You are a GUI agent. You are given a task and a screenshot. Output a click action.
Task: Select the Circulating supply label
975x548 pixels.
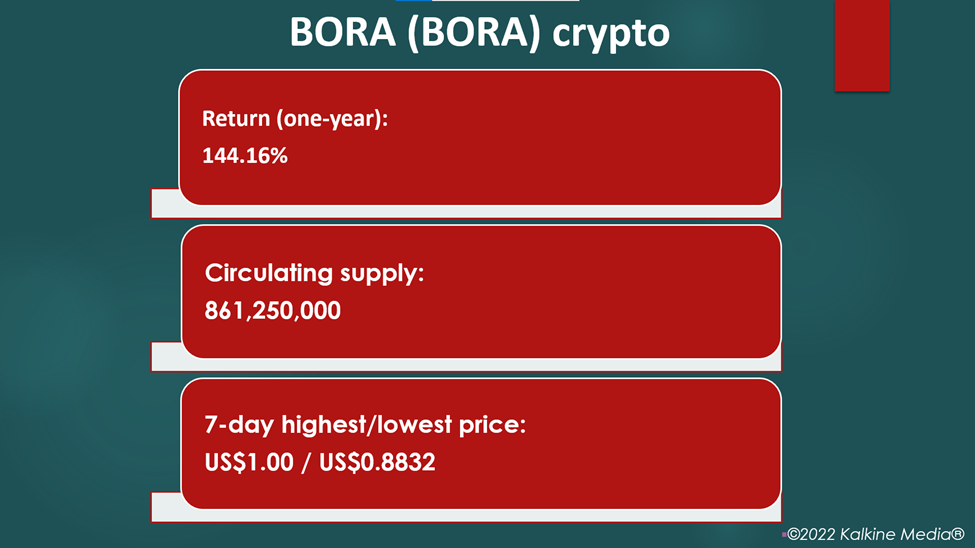pos(314,274)
